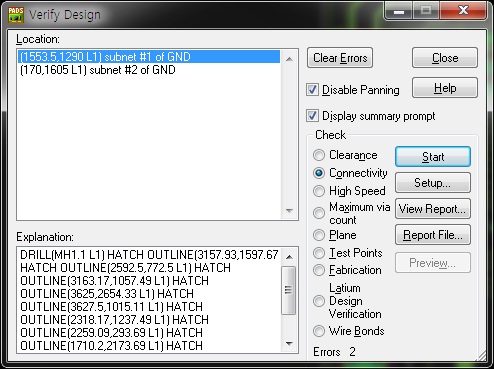Select the Clearance check option
Viewport: 494px width, 369px height.
click(319, 155)
